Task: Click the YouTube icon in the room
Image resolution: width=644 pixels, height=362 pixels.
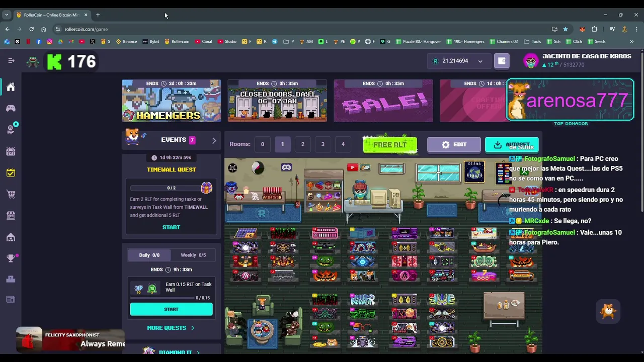Action: coord(352,167)
